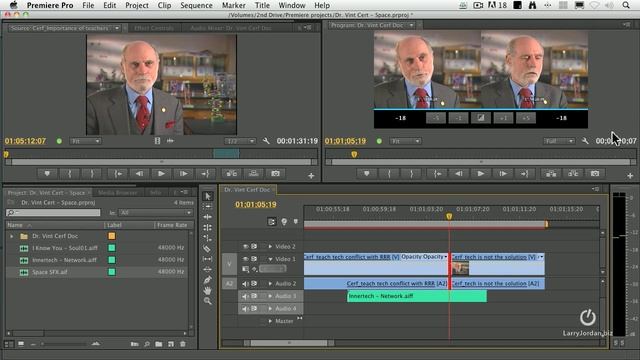
Task: Expand Video 2 track
Action: click(x=270, y=247)
